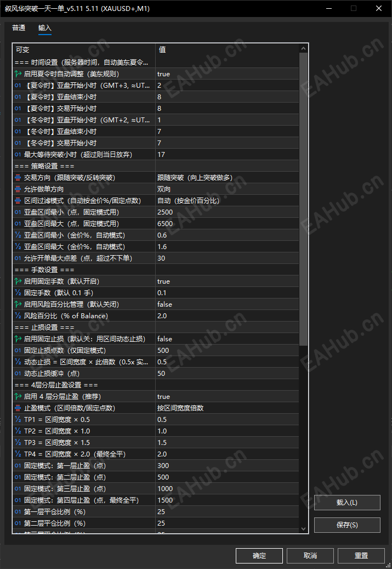The image size is (392, 569).
Task: Open the 按区间宽度倍数 take-profit mode dropdown
Action: (227, 408)
